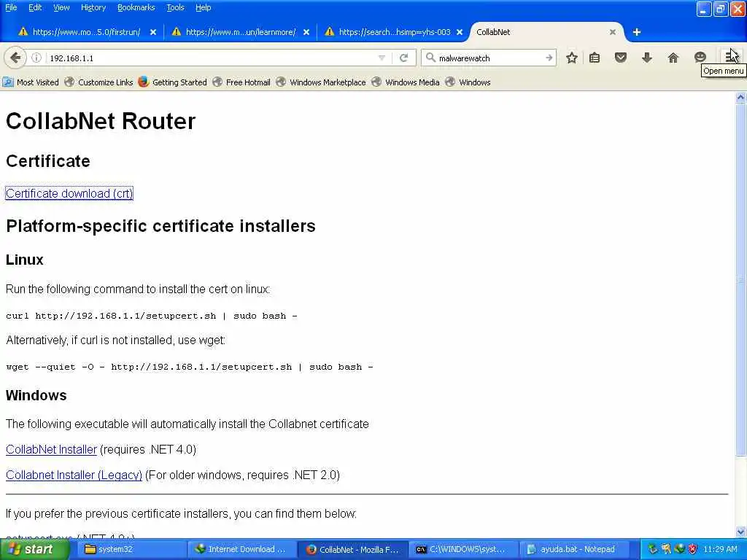747x560 pixels.
Task: Open the Bookmarks menu
Action: pyautogui.click(x=136, y=7)
